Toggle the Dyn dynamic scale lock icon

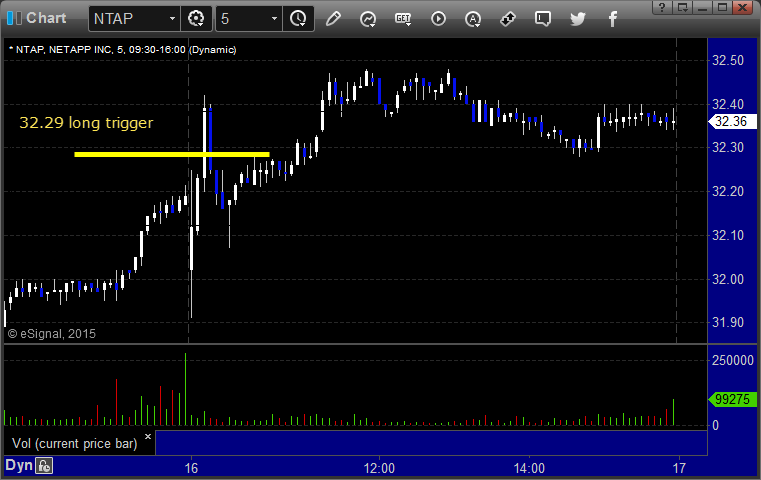(x=44, y=466)
